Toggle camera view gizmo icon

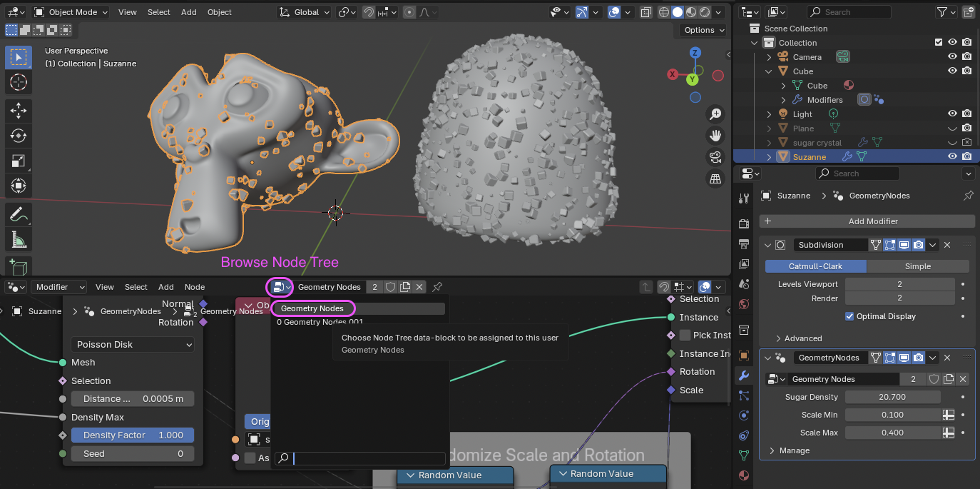tap(715, 157)
